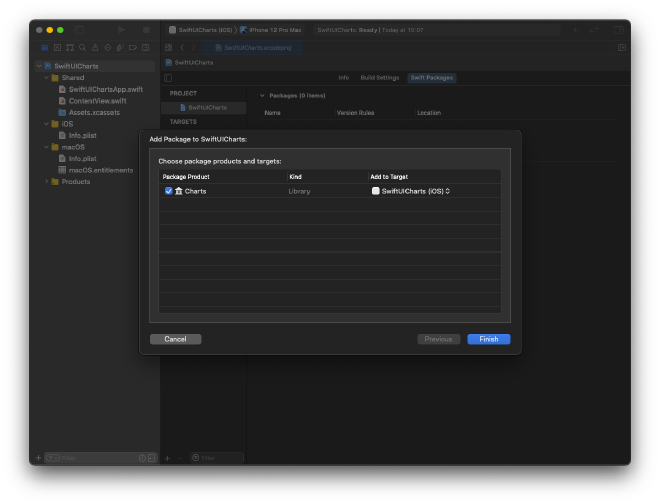
Task: Open the Source Control navigator icon
Action: (x=57, y=47)
